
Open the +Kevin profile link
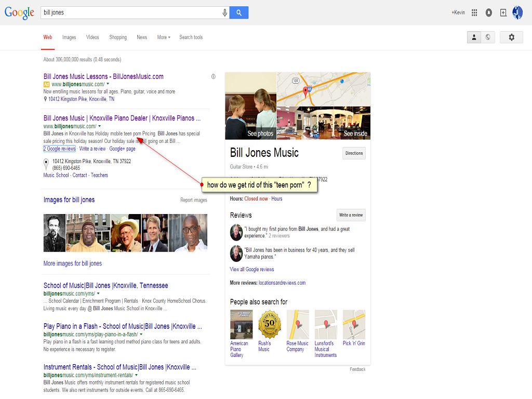tap(458, 12)
